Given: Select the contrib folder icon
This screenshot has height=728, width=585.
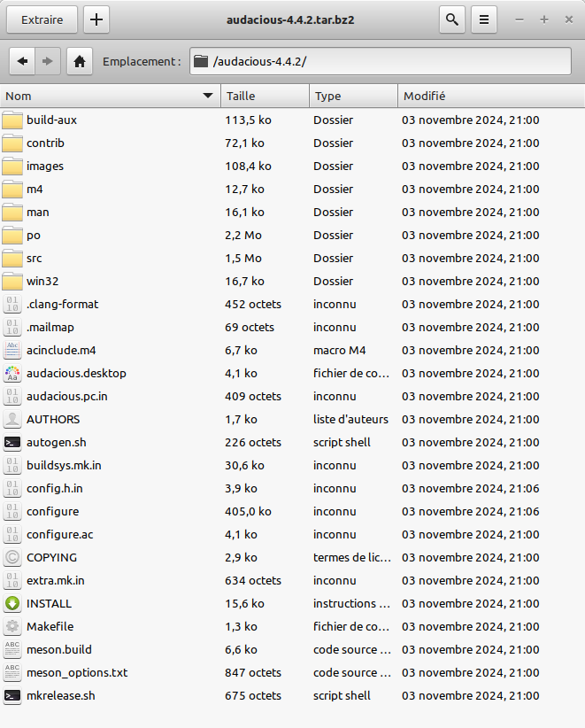Looking at the screenshot, I should (12, 143).
